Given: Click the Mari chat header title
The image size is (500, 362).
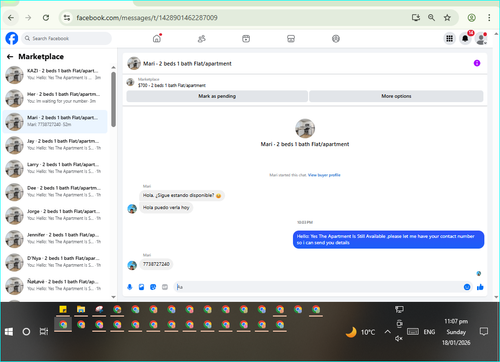Looking at the screenshot, I should tap(187, 63).
